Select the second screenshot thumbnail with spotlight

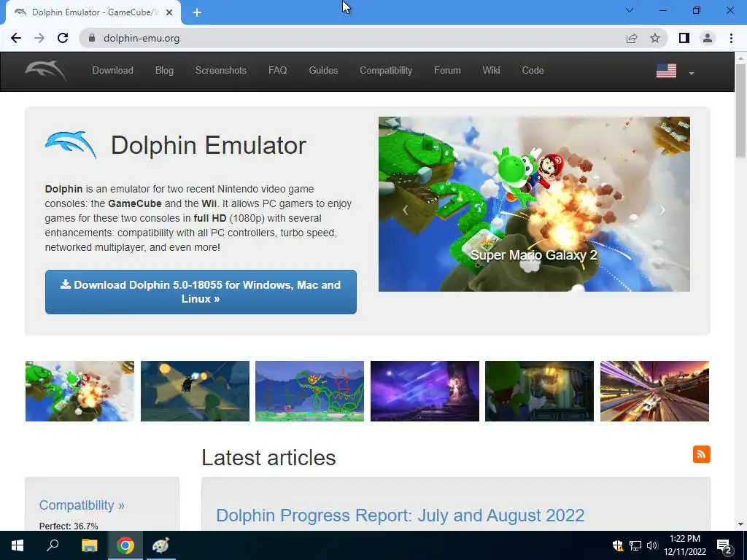[x=195, y=391]
